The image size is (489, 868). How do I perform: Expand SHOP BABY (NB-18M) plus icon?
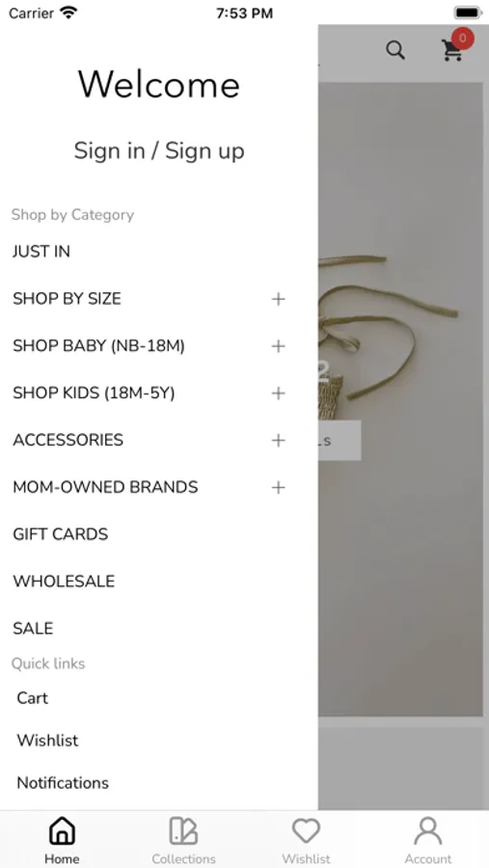click(278, 346)
